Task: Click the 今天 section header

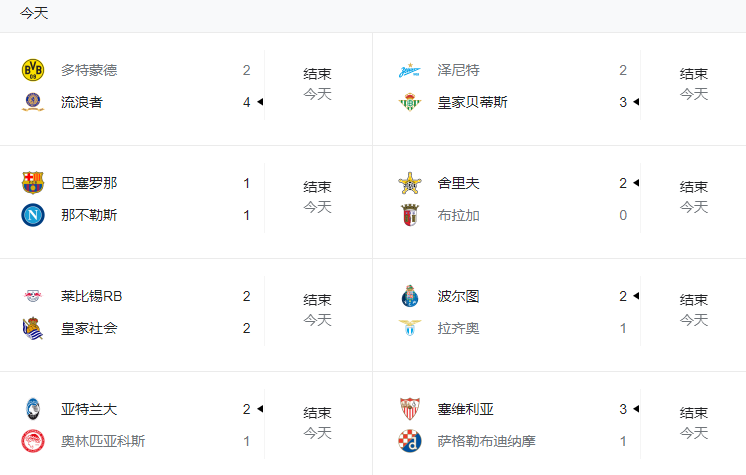Action: [x=34, y=13]
